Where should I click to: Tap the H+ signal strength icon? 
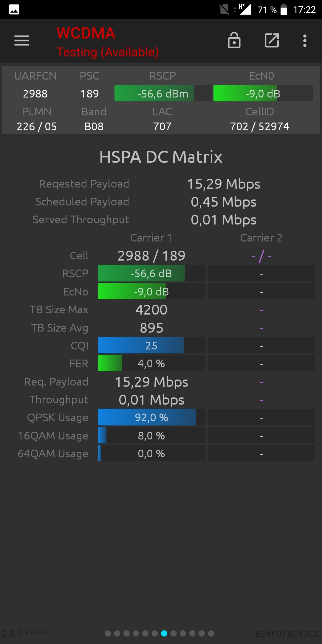[x=244, y=9]
